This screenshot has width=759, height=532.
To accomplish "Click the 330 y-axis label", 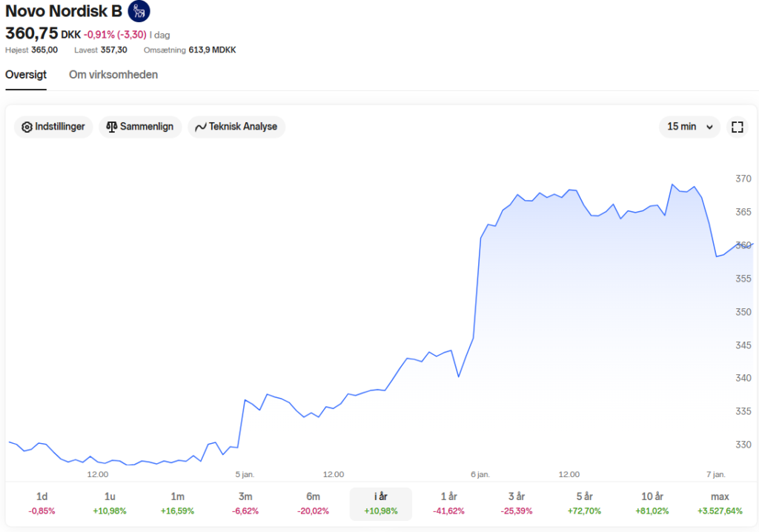I will pos(743,445).
